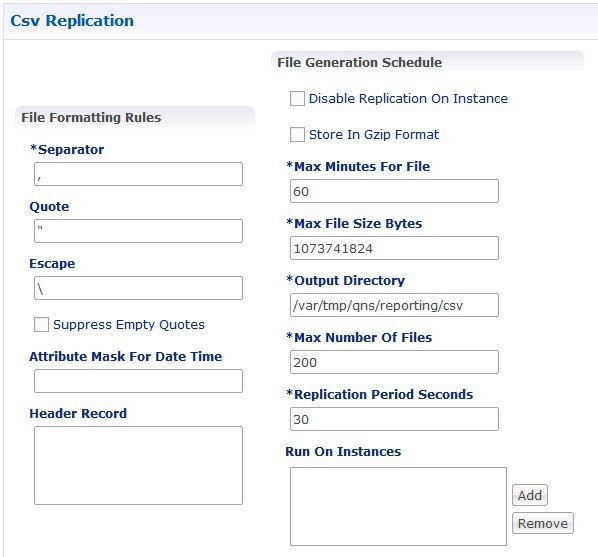Click the Add button for instances
Screen dimensions: 598x557
point(530,495)
